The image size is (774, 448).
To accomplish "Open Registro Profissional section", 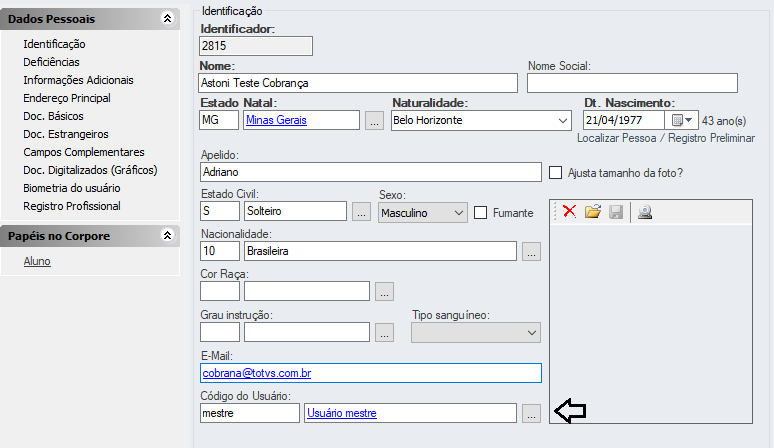I will pos(72,206).
